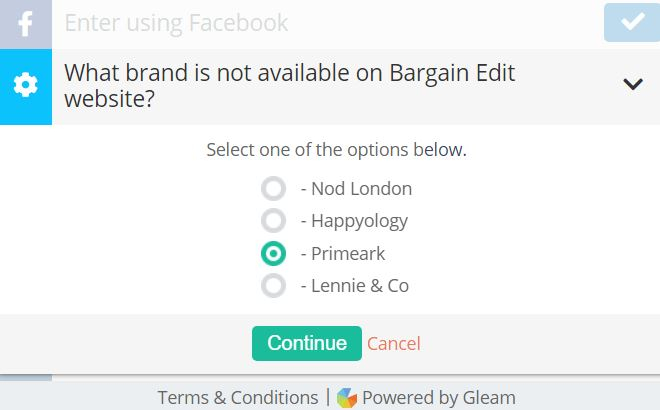Click the Gleam logo in the footer
The width and height of the screenshot is (660, 410).
tap(347, 397)
